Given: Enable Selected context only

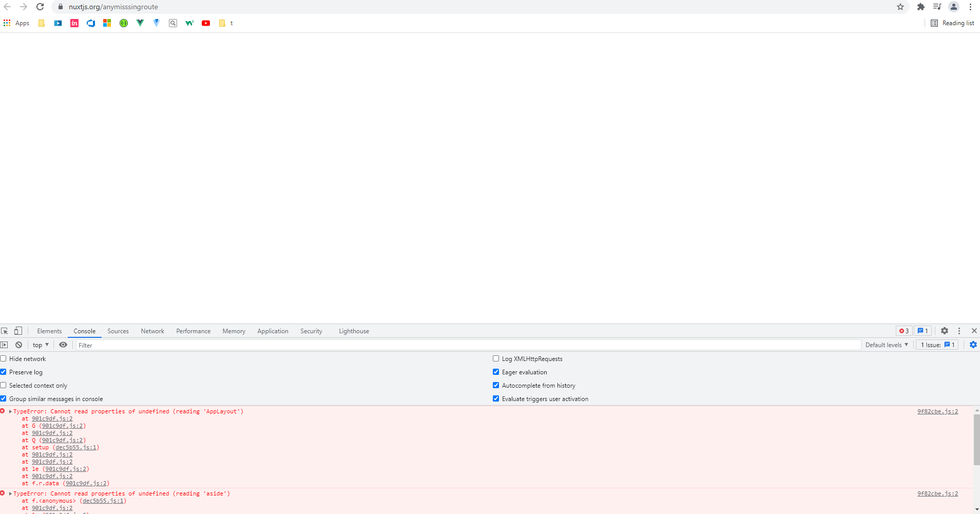Looking at the screenshot, I should 4,386.
